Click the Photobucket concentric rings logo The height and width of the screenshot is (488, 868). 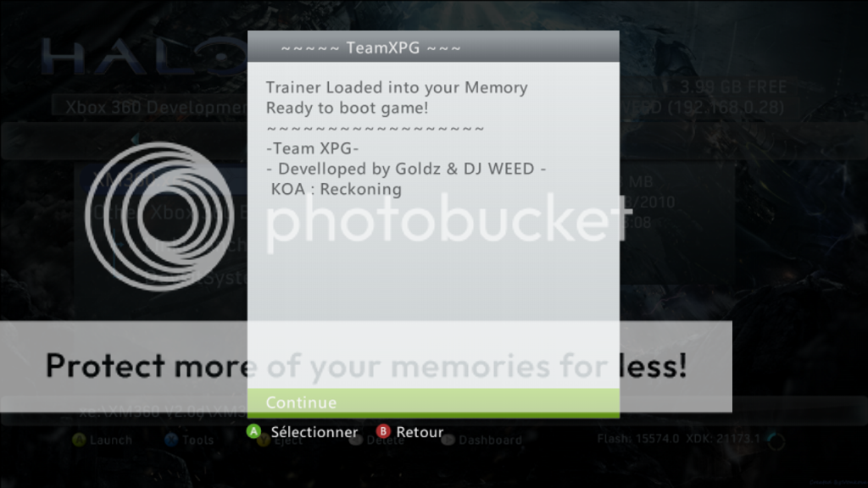coord(159,216)
